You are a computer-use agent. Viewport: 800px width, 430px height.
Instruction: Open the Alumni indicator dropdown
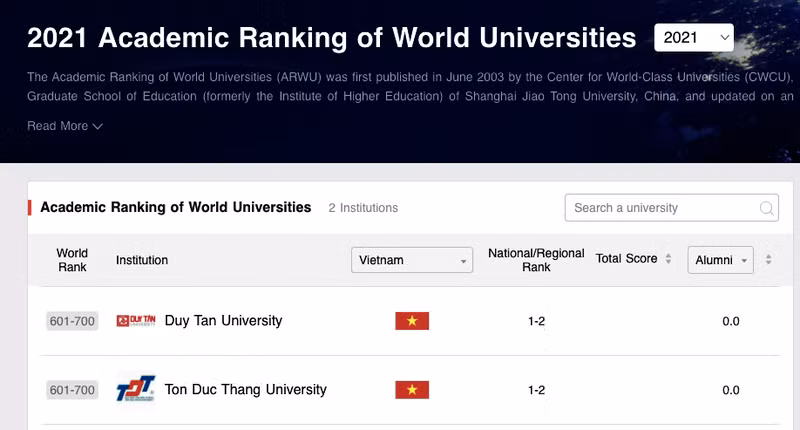pos(720,260)
